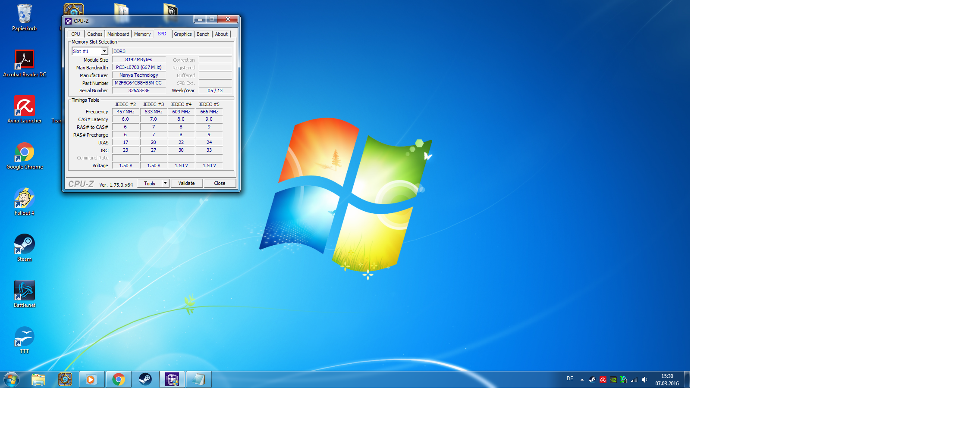Click the serial number 326A3E3F
980x431 pixels.
coord(138,91)
